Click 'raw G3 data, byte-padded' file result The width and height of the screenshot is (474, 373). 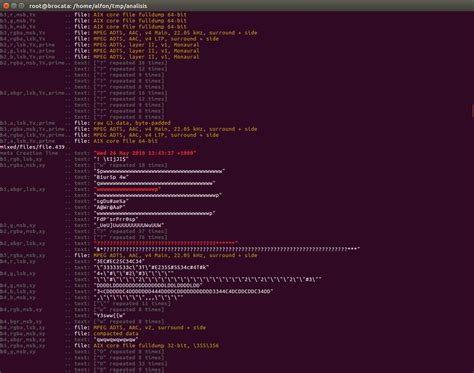click(132, 123)
